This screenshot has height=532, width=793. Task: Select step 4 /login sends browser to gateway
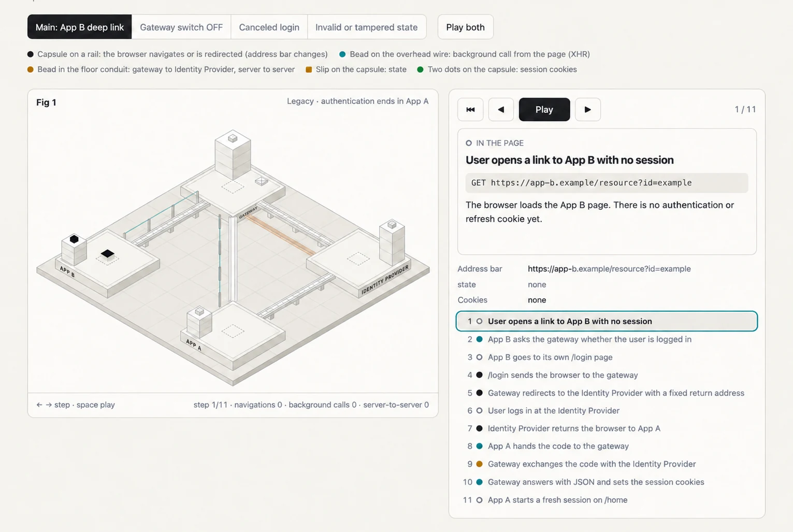(x=607, y=375)
